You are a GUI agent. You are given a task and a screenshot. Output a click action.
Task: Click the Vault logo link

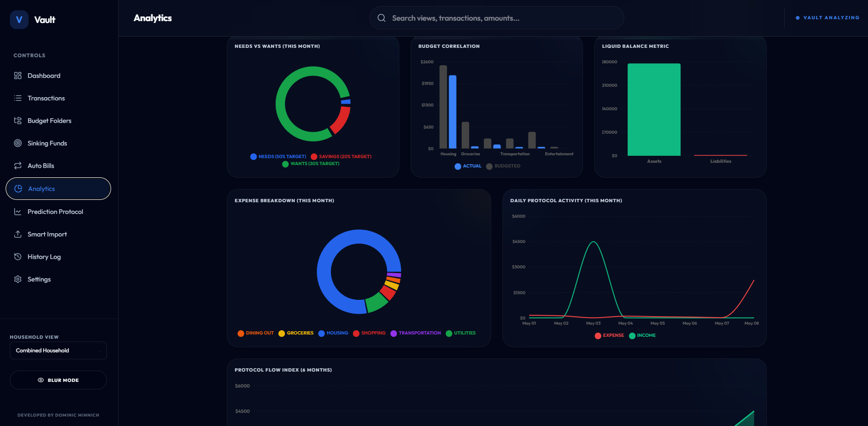[33, 20]
